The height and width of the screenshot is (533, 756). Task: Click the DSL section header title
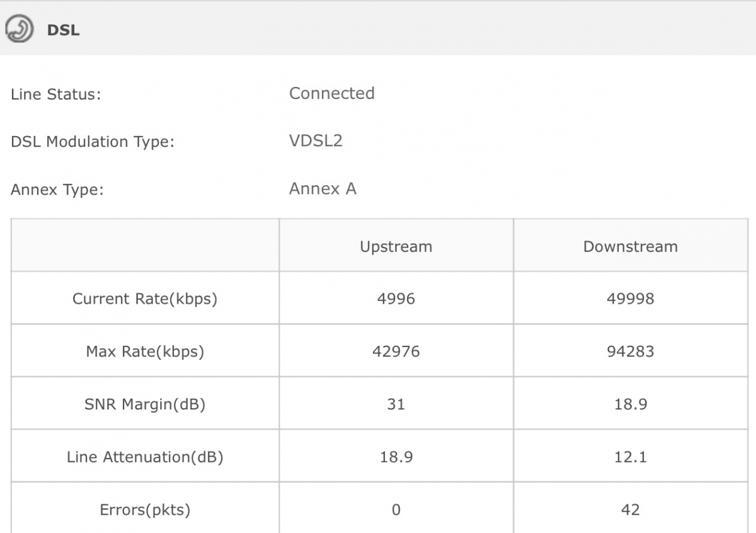click(63, 30)
